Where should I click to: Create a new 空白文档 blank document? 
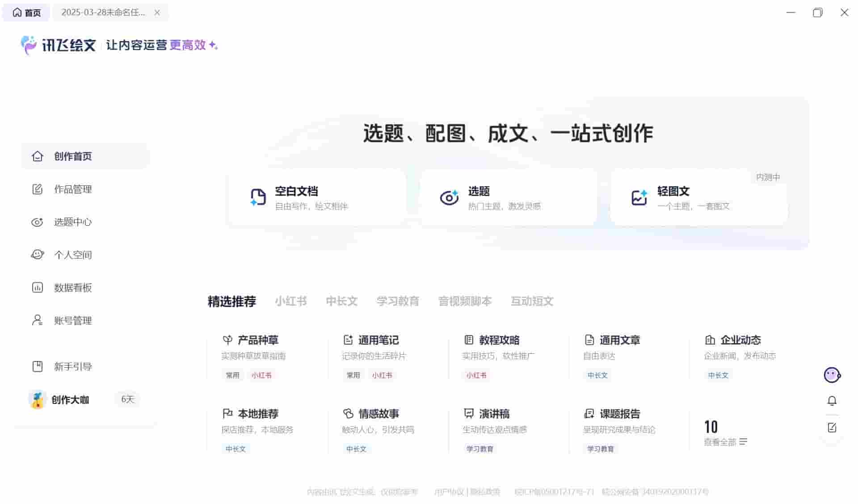coord(317,197)
